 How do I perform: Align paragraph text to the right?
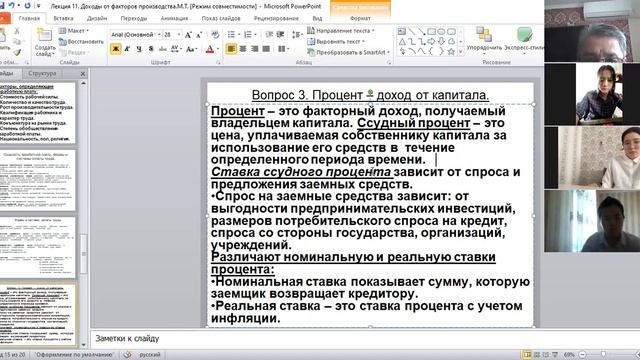click(254, 49)
